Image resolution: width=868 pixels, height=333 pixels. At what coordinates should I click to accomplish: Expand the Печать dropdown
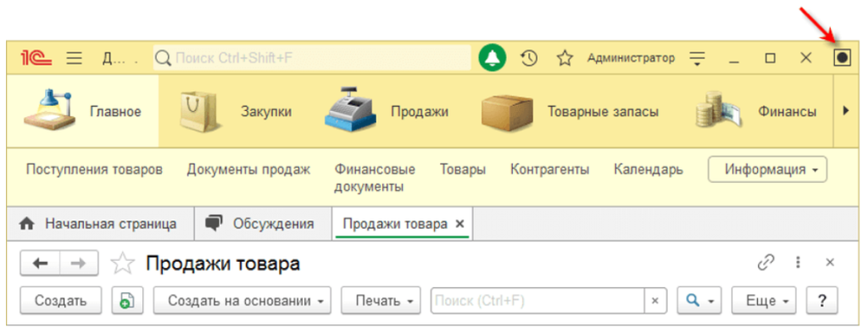[x=381, y=300]
